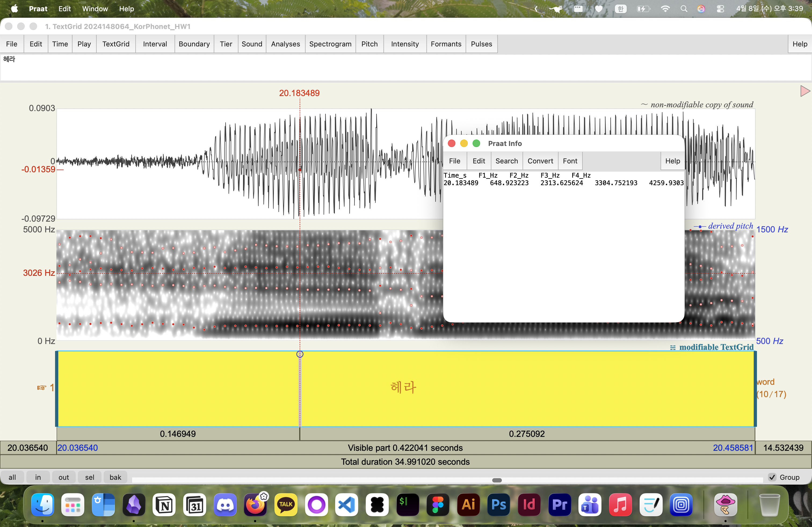Open the Convert menu in Praat Info
812x527 pixels.
point(540,161)
